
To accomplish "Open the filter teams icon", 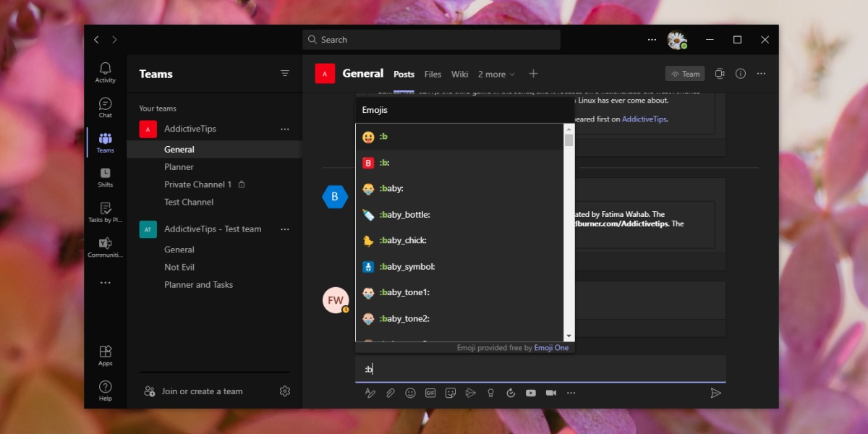I will [x=285, y=74].
